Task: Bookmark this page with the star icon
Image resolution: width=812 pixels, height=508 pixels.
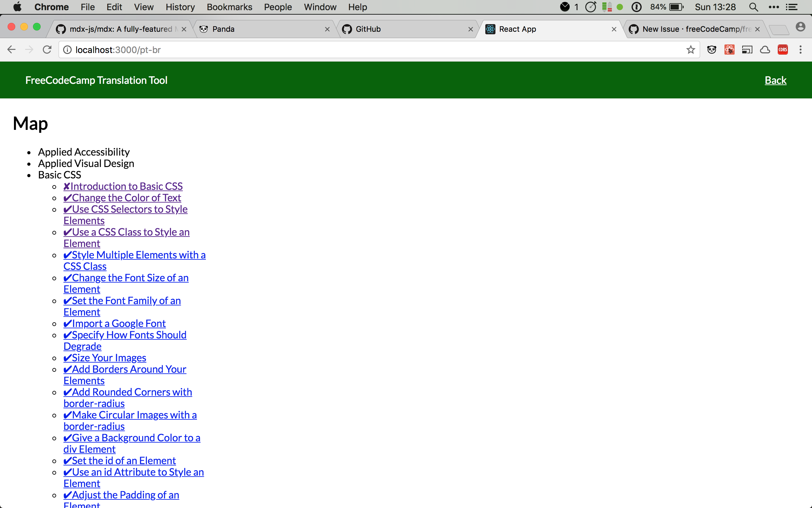Action: (x=691, y=50)
